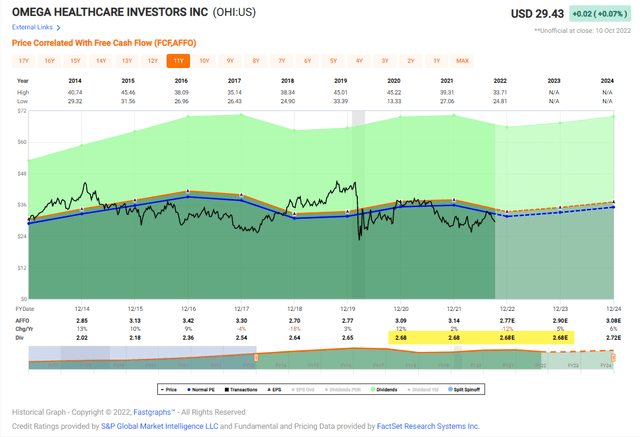The image size is (640, 437).
Task: Open the Fastgraphs copyright link
Action: coord(154,412)
